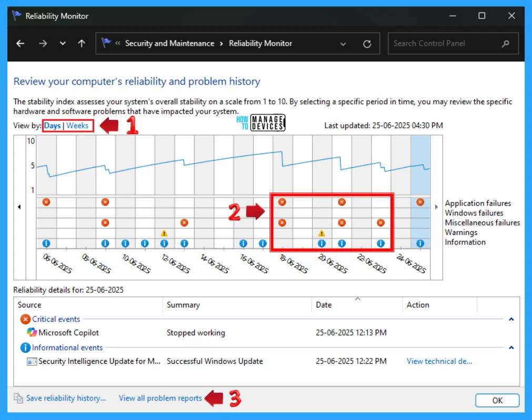Go back using the Back arrow
The image size is (532, 420).
[x=21, y=44]
